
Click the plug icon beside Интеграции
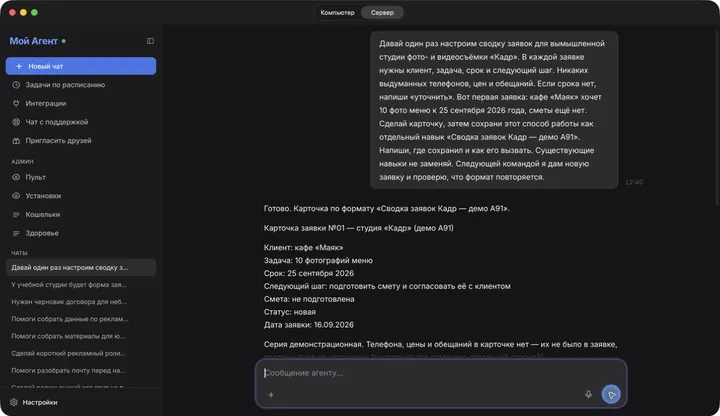16,103
